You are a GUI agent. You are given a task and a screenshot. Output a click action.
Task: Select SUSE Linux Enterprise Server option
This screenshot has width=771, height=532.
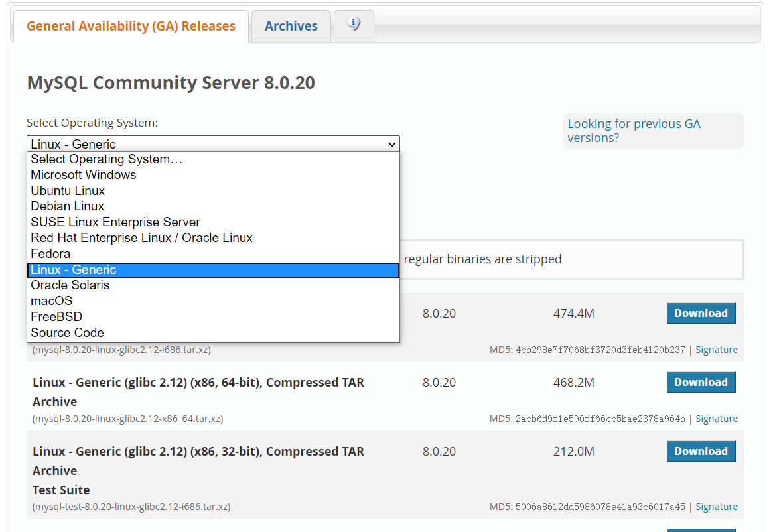tap(115, 222)
